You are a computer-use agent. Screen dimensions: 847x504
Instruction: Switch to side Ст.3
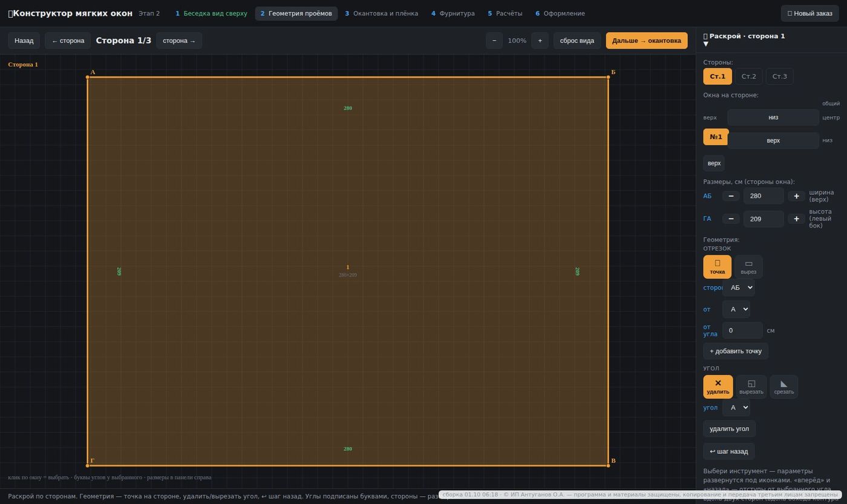[780, 76]
